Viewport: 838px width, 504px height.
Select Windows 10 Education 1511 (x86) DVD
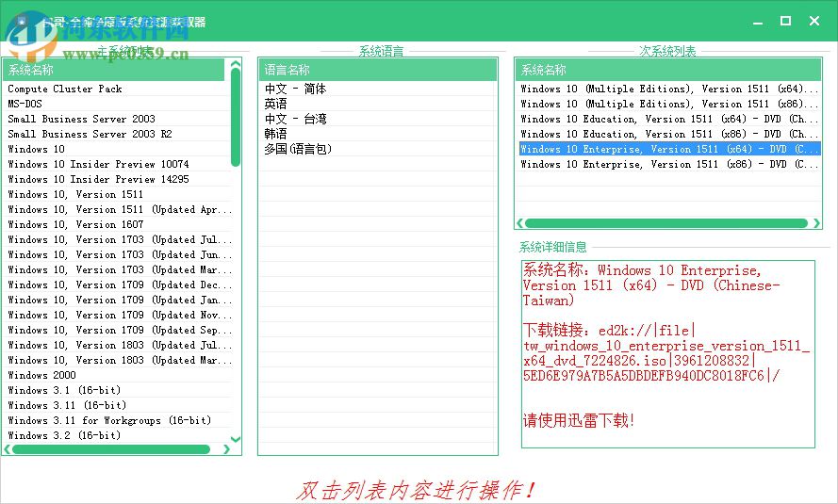coord(668,134)
